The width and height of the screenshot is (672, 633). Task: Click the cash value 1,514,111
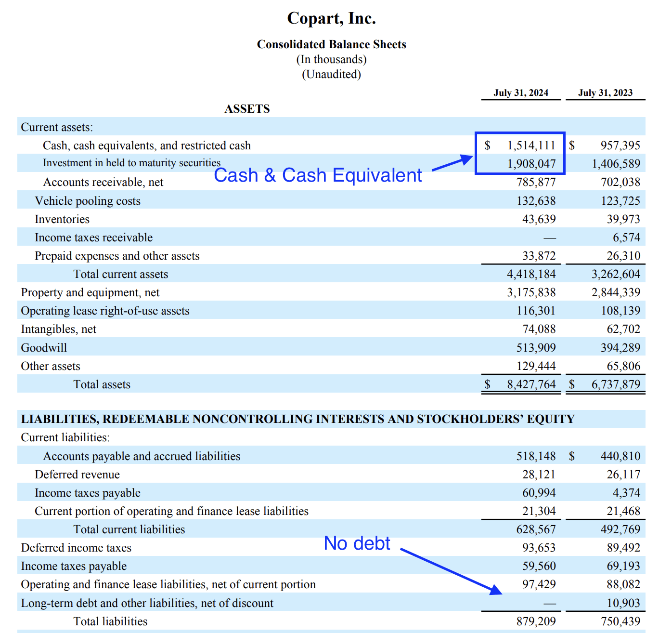click(531, 145)
